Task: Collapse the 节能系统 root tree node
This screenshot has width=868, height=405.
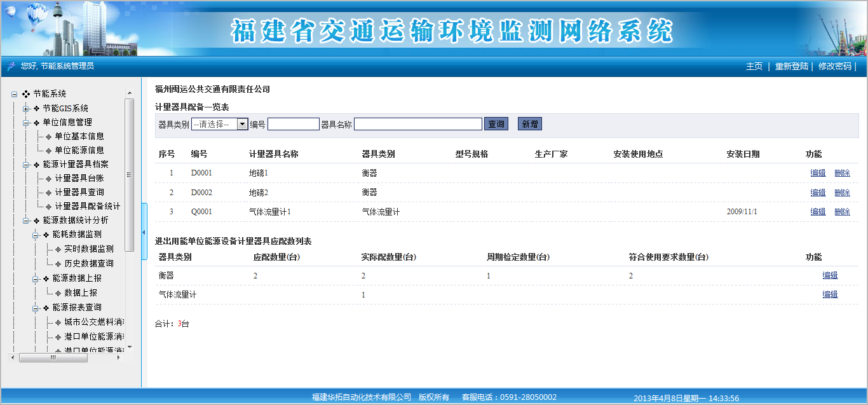Action: 14,94
